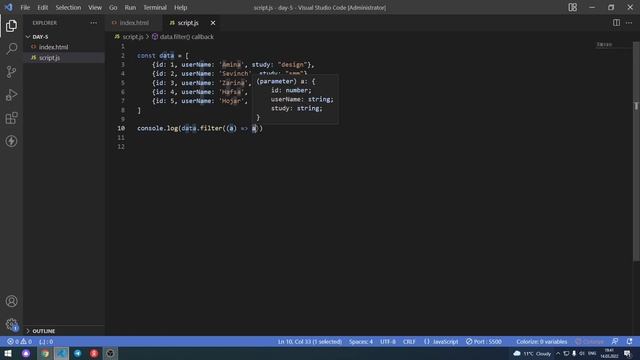This screenshot has width=640, height=360.
Task: Click Colorize: 0 variables status item
Action: coord(542,342)
